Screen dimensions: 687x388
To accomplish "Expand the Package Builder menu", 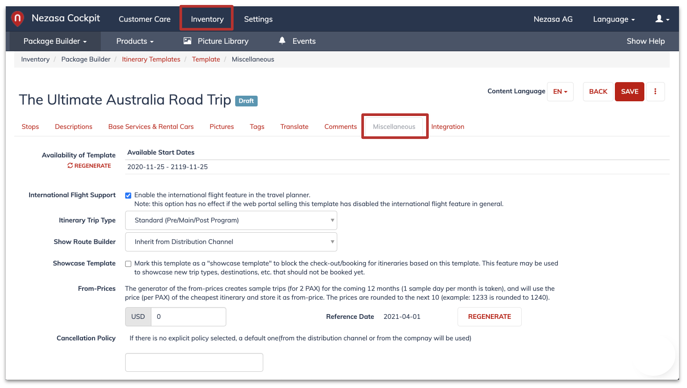I will [x=55, y=41].
